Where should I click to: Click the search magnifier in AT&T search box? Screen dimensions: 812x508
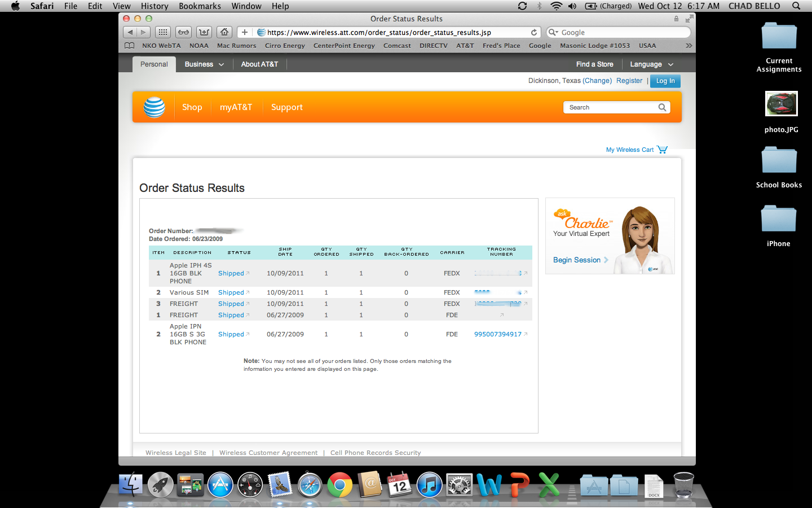tap(662, 107)
